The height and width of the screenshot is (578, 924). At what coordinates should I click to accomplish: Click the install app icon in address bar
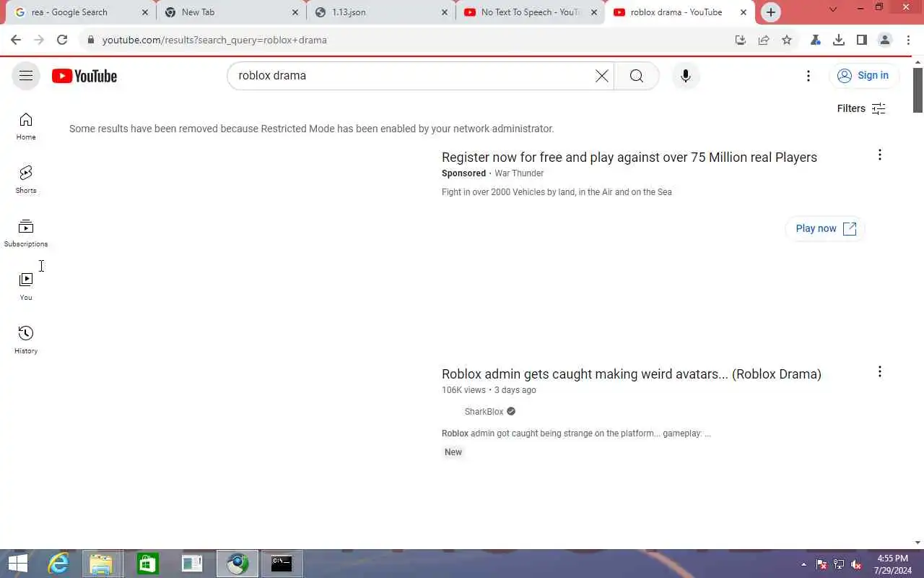(741, 40)
